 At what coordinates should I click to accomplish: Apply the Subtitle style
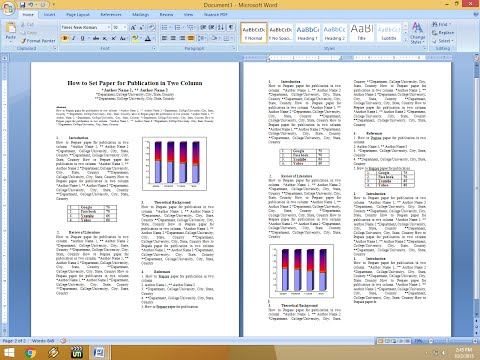click(x=389, y=33)
